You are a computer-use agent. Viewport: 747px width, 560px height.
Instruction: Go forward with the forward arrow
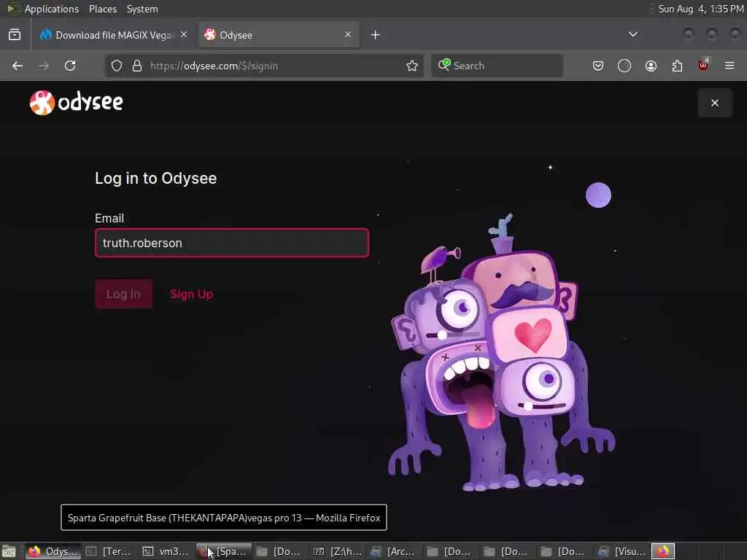[x=44, y=66]
